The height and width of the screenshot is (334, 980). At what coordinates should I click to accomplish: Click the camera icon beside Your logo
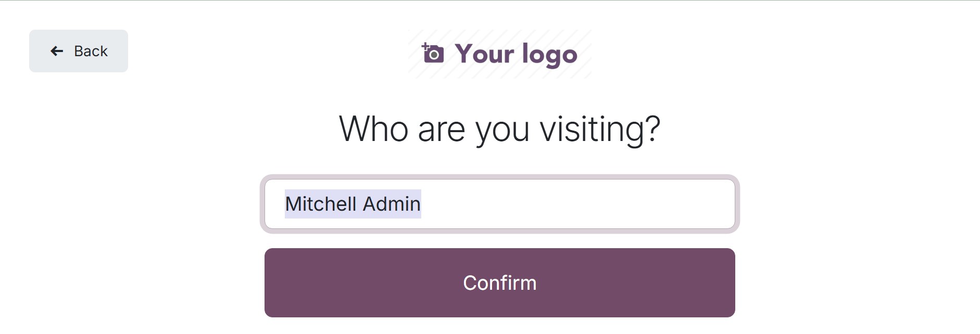coord(433,54)
